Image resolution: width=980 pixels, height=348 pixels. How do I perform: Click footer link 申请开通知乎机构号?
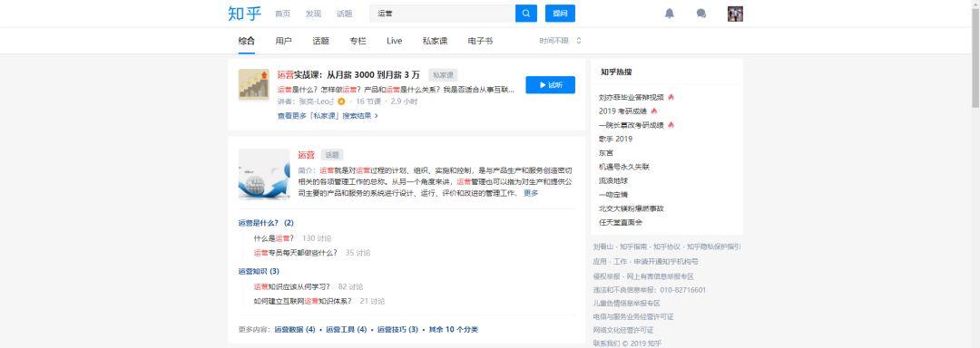(666, 262)
